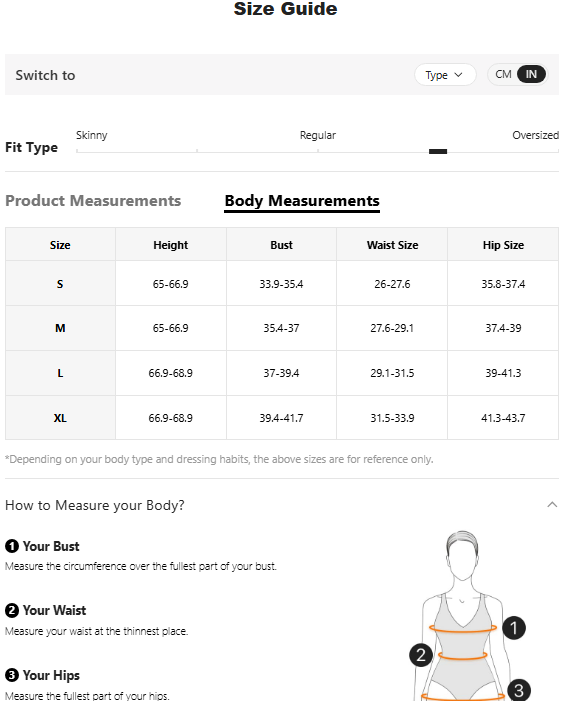Click the black fit type marker on slider
This screenshot has width=566, height=713.
pyautogui.click(x=438, y=151)
